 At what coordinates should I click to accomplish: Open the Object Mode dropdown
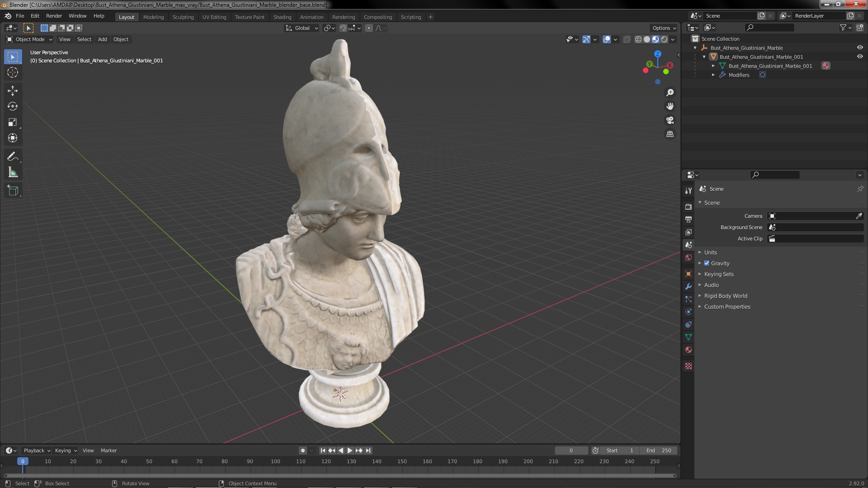pos(29,39)
